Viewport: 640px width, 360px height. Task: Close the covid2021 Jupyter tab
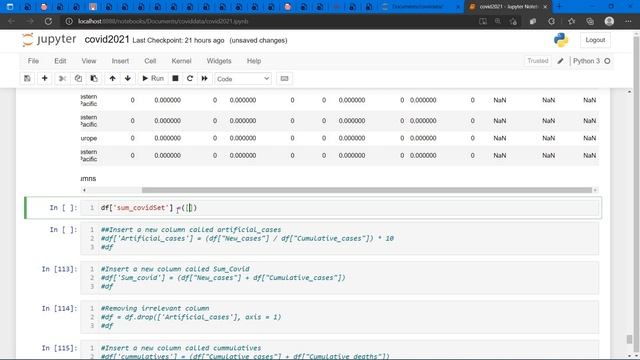(545, 7)
